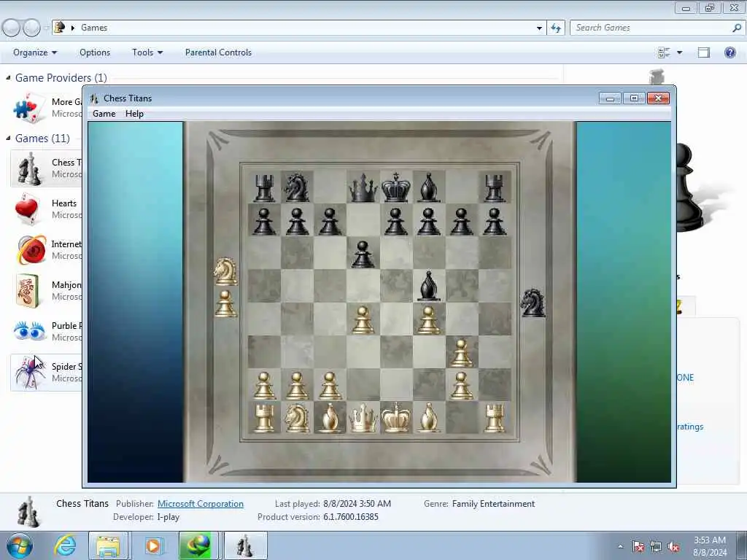Pick the white knight on b1
Screen dimensions: 747x560
point(297,418)
